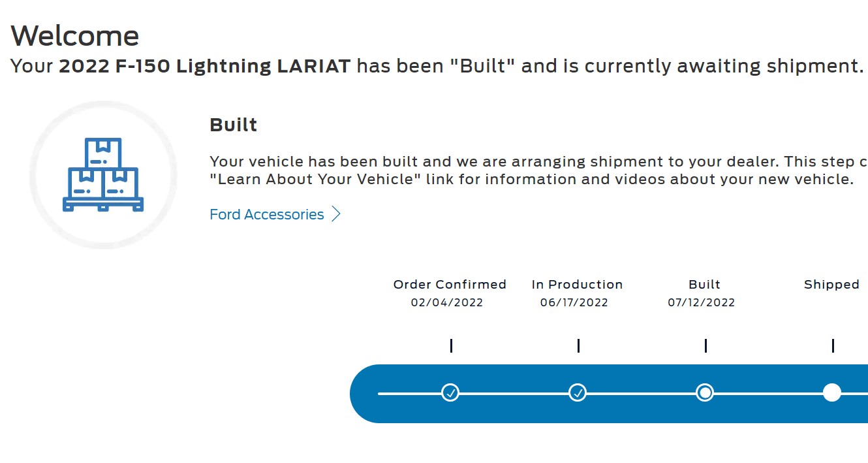Click the 06/17/2022 production date
The width and height of the screenshot is (868, 463).
pyautogui.click(x=574, y=302)
